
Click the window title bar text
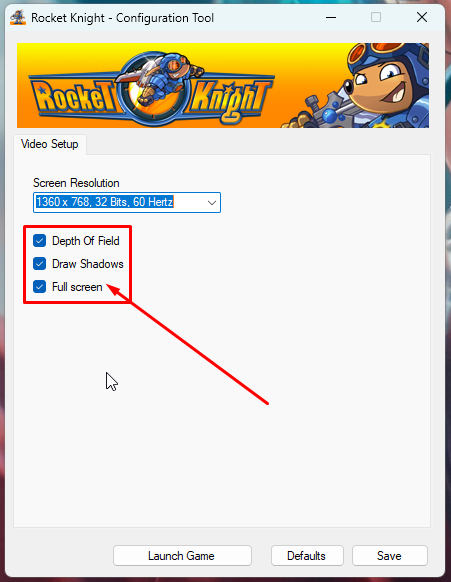122,18
